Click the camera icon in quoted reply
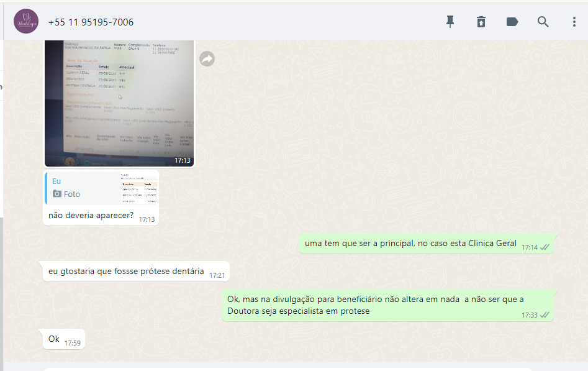 point(57,194)
